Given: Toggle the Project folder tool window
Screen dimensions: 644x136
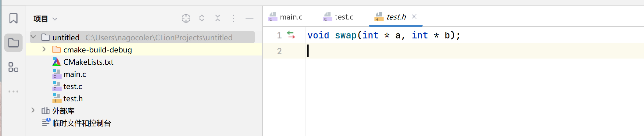Looking at the screenshot, I should [x=13, y=43].
